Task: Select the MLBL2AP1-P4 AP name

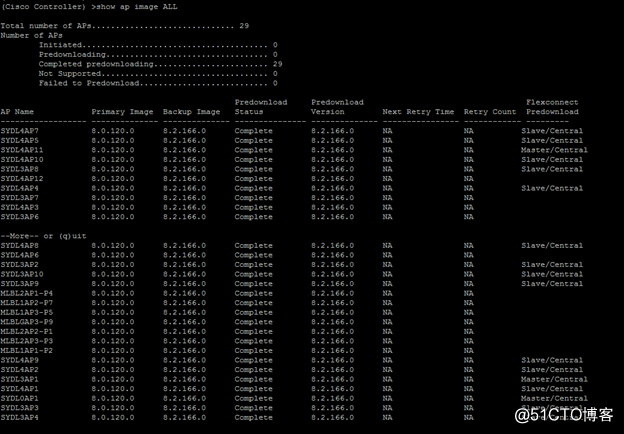Action: 26,294
